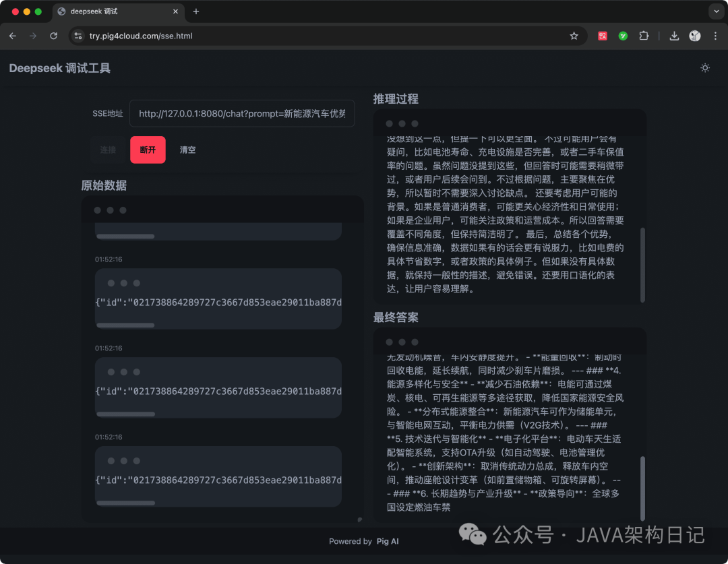
Task: Open the Pig AI link in footer
Action: pyautogui.click(x=387, y=541)
